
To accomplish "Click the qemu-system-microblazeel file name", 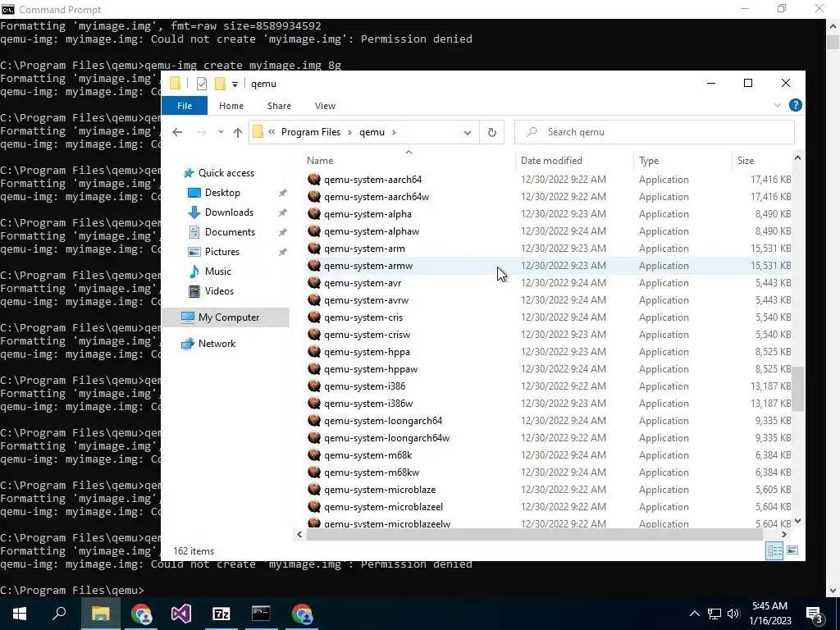I will coord(384,506).
